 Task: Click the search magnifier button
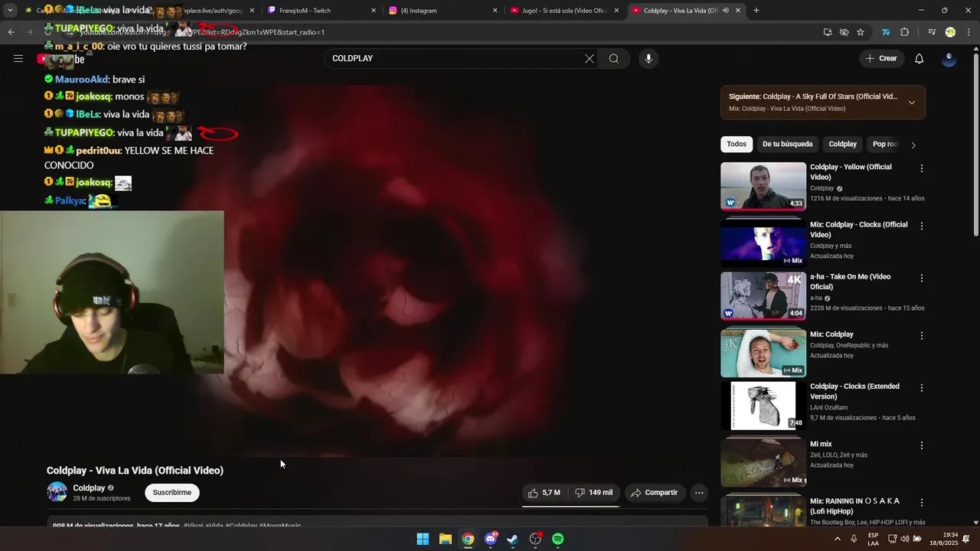tap(614, 59)
